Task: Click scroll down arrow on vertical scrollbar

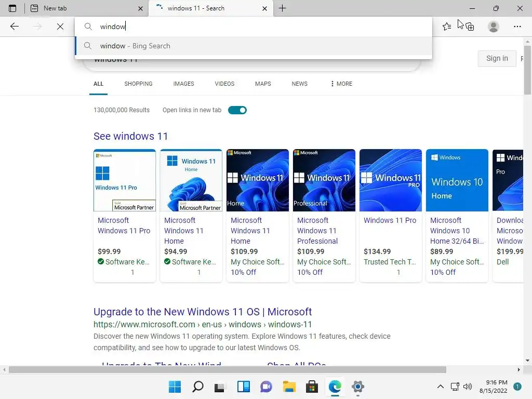Action: click(527, 361)
